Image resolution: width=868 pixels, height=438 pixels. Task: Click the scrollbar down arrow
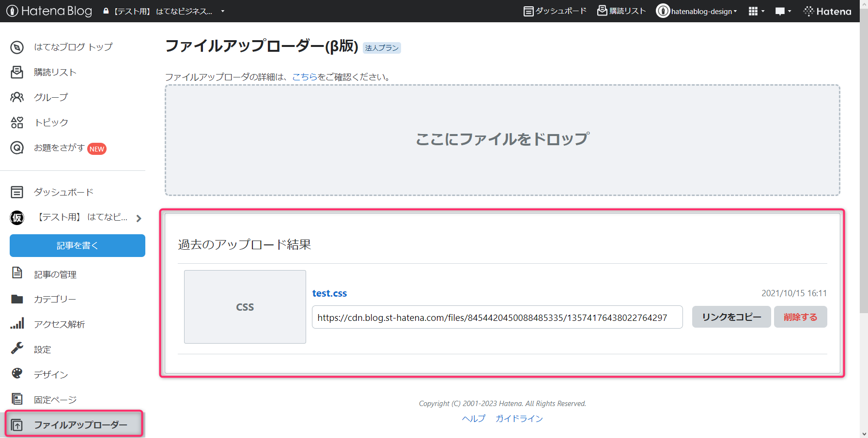(x=864, y=434)
